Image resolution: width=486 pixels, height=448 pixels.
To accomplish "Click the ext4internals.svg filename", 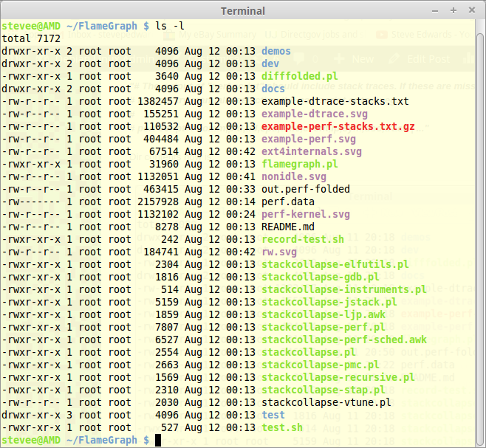I will [x=312, y=151].
